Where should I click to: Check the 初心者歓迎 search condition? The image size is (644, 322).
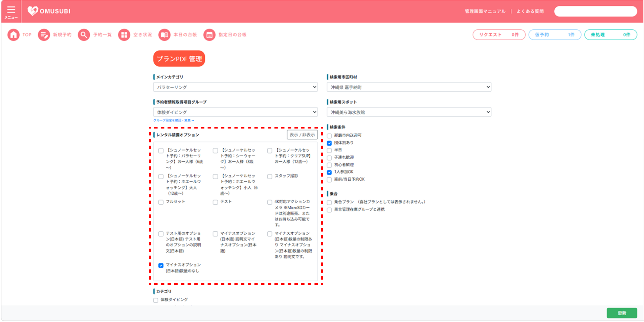[x=329, y=165]
